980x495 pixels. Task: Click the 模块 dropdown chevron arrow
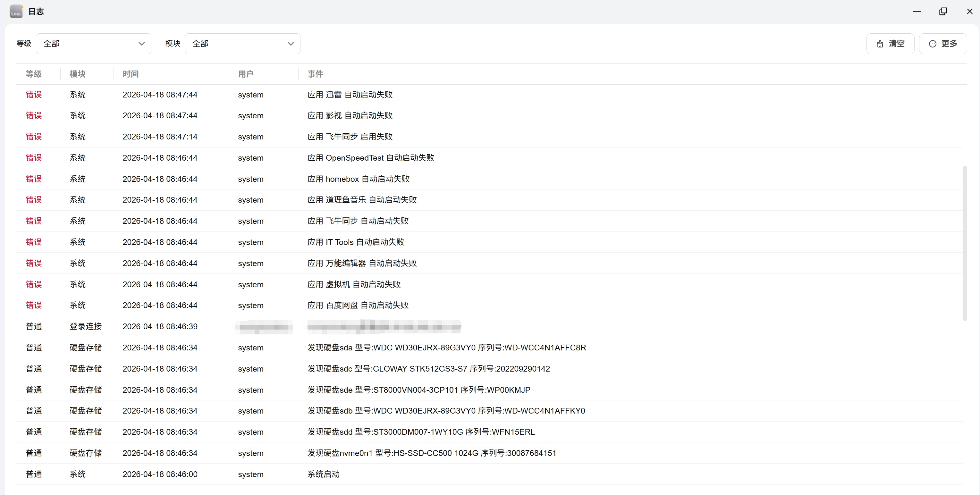tap(291, 44)
